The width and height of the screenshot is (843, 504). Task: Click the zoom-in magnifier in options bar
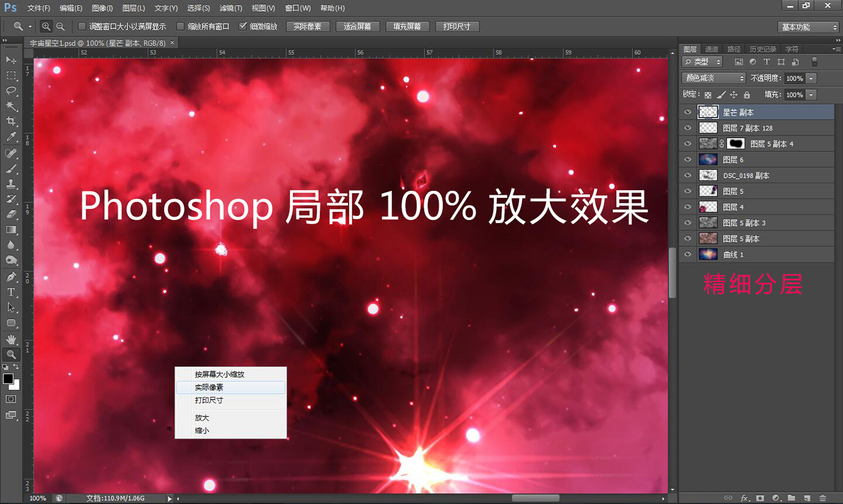(46, 26)
